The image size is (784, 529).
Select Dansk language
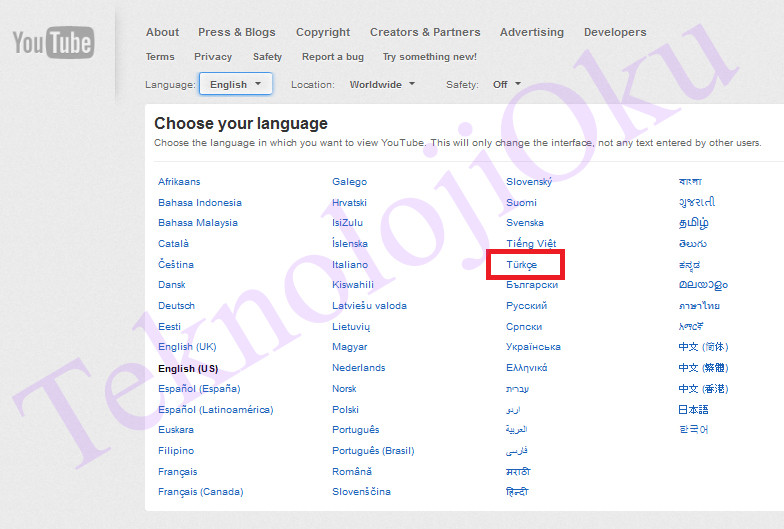pyautogui.click(x=172, y=284)
